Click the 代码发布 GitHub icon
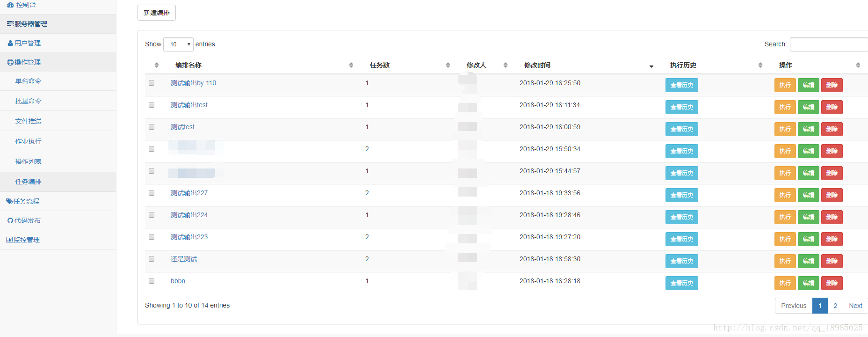Image resolution: width=868 pixels, height=337 pixels. pyautogui.click(x=10, y=220)
